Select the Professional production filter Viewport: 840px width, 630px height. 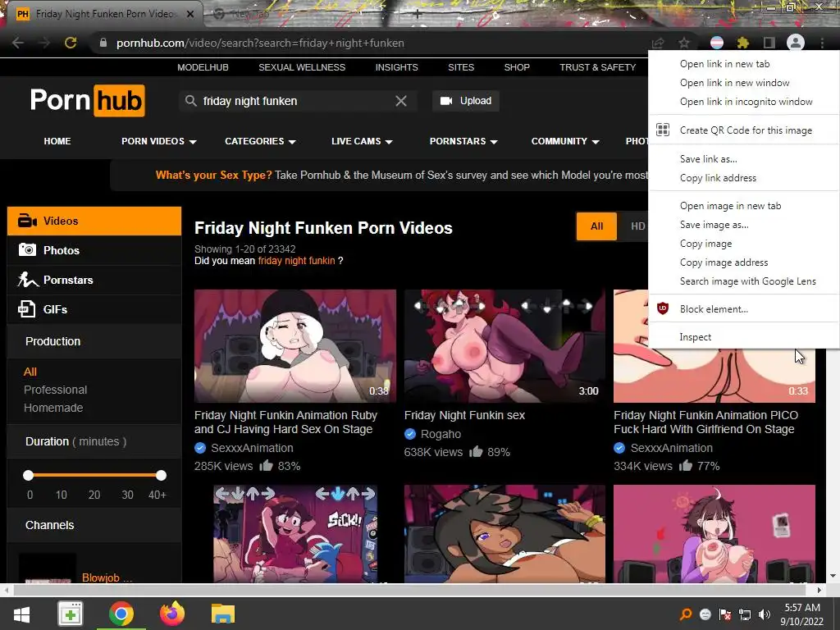click(x=55, y=390)
